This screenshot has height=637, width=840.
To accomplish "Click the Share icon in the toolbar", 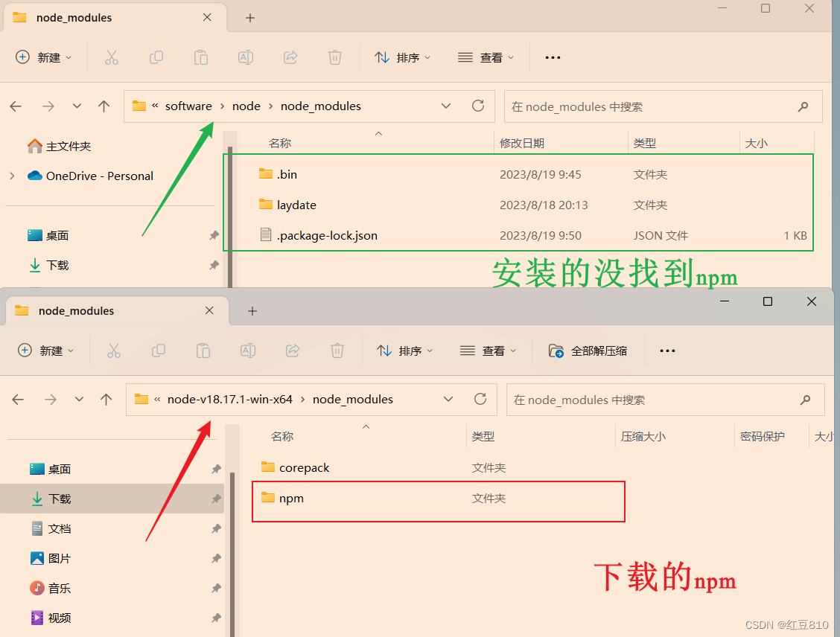I will [x=290, y=57].
